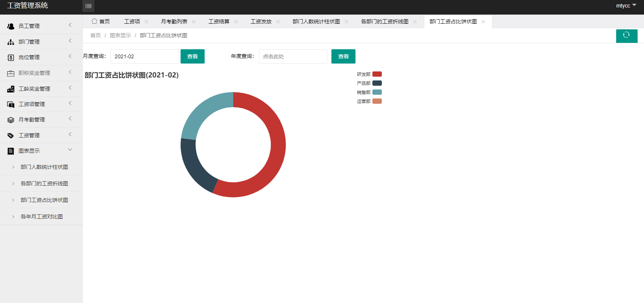
Task: Expand the 部门管理 menu chevron
Action: pyautogui.click(x=70, y=41)
